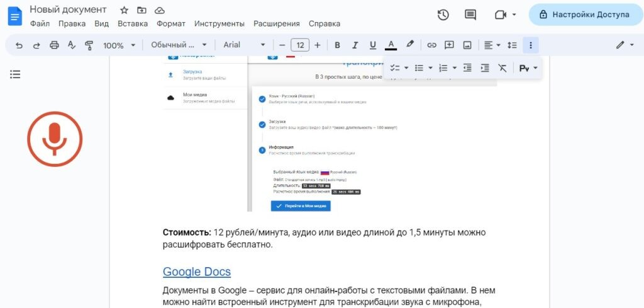This screenshot has width=644, height=308.
Task: Check the cloud save status icon
Action: coord(159,10)
